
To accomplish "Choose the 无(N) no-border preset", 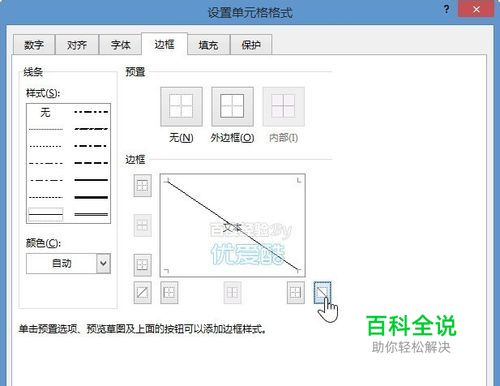I will click(181, 107).
